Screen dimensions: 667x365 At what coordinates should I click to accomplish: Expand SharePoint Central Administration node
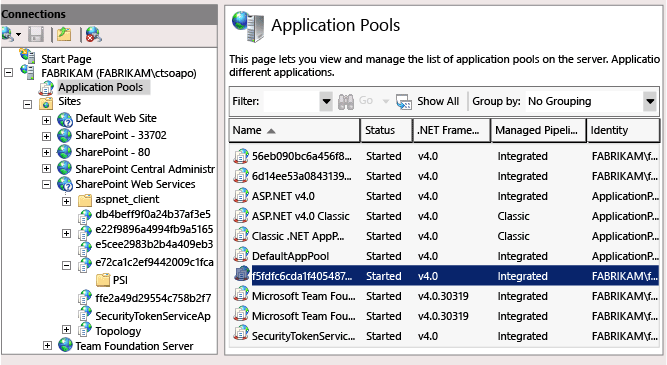point(46,168)
